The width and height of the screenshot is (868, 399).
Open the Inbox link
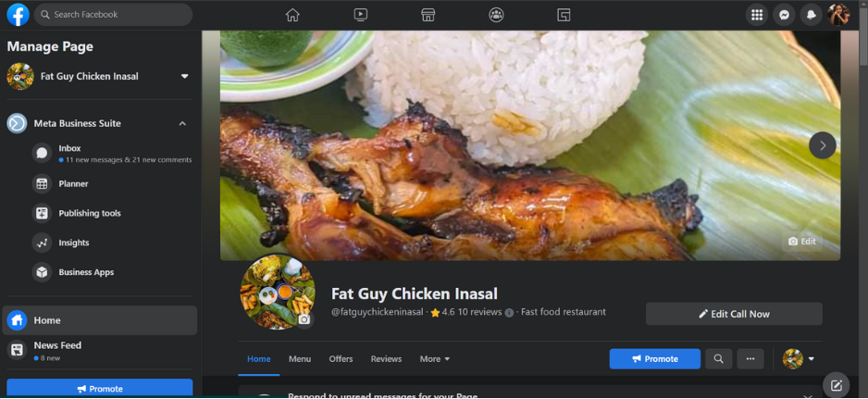[x=69, y=148]
